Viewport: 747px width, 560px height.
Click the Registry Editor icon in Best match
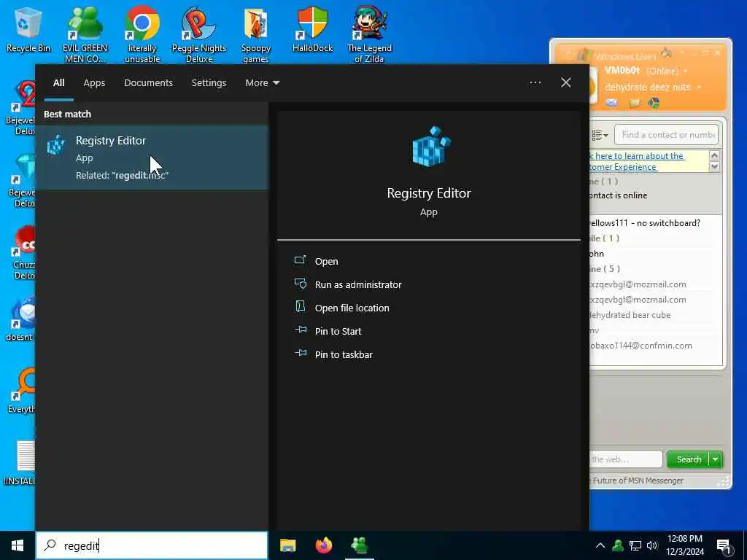tap(55, 145)
